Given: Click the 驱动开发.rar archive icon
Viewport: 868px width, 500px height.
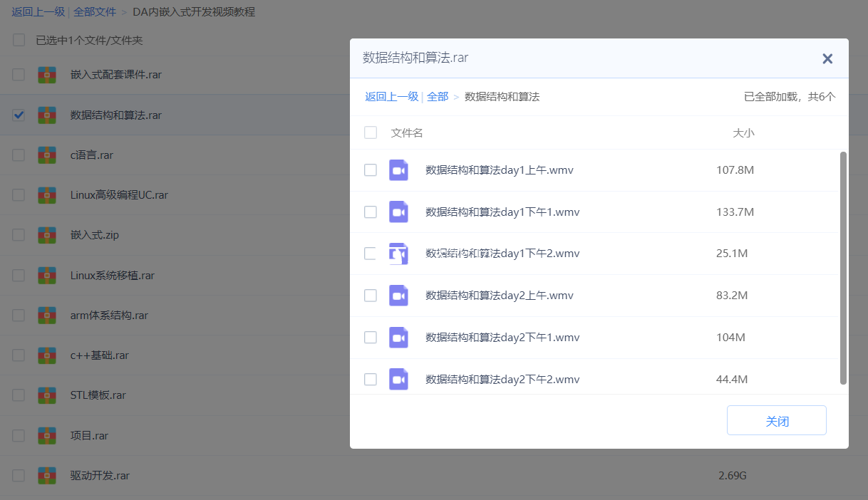Looking at the screenshot, I should click(x=47, y=475).
